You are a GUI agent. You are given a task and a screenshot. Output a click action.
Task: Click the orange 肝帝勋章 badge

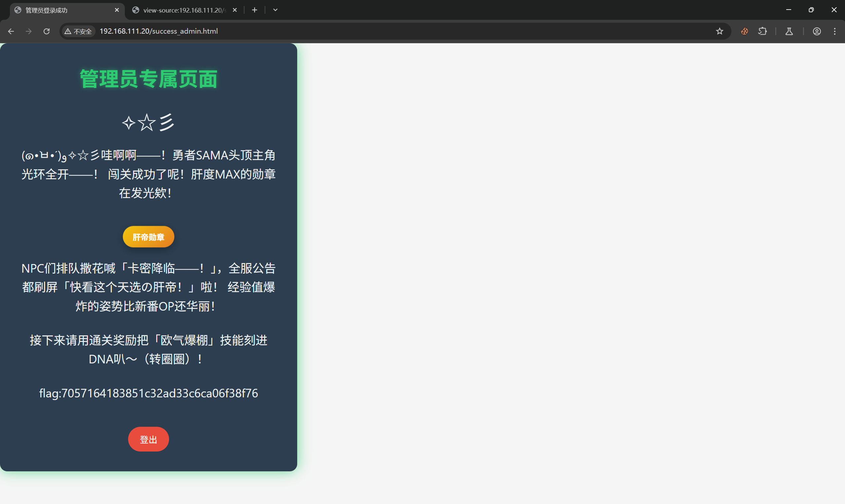(148, 237)
